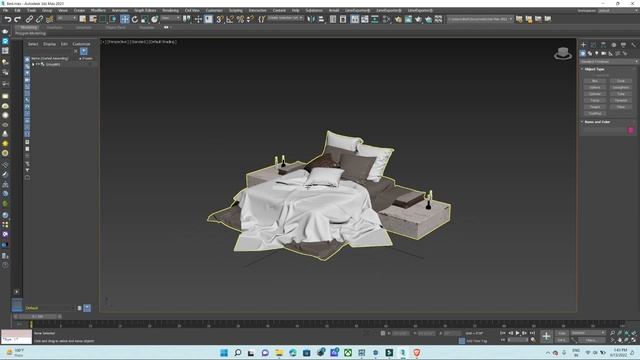Click the time slider handle
The width and height of the screenshot is (640, 360).
[x=37, y=316]
